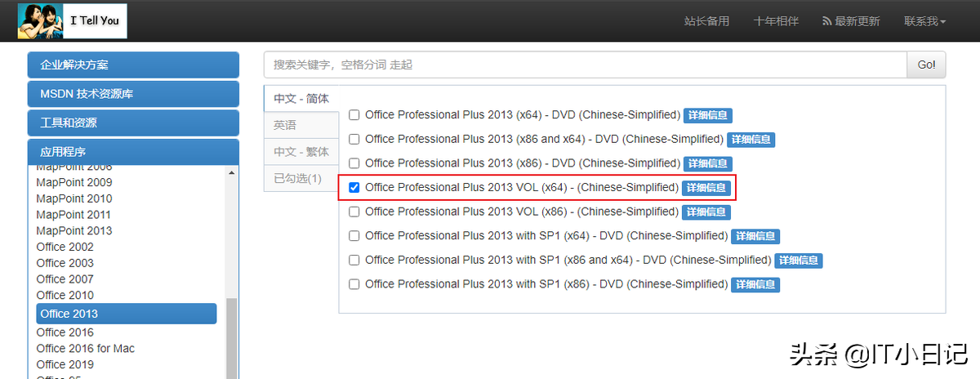Viewport: 980px width, 379px height.
Task: Click the Go! search button
Action: [x=926, y=65]
